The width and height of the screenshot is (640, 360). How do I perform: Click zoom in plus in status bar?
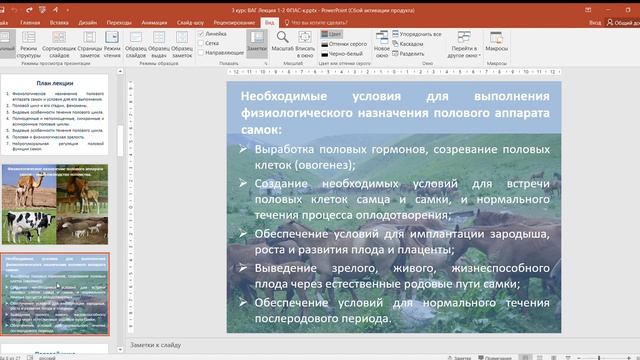pos(629,358)
